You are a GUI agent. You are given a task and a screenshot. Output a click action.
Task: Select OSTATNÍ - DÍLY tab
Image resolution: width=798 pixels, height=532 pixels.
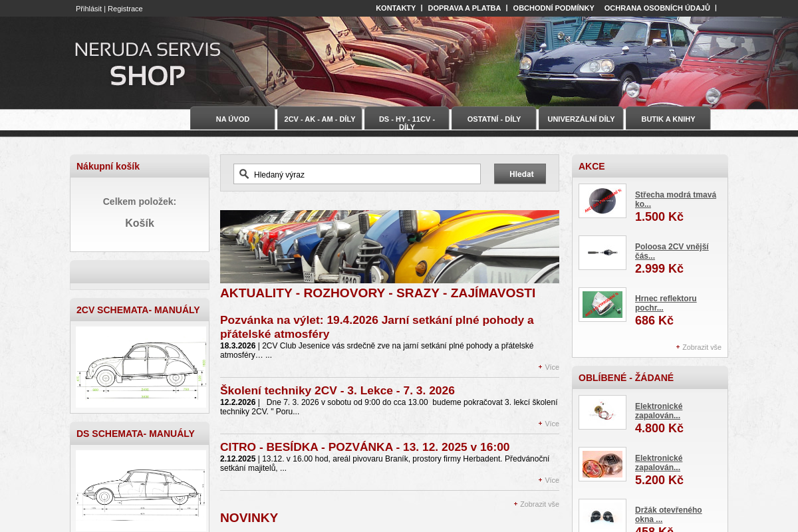(494, 119)
